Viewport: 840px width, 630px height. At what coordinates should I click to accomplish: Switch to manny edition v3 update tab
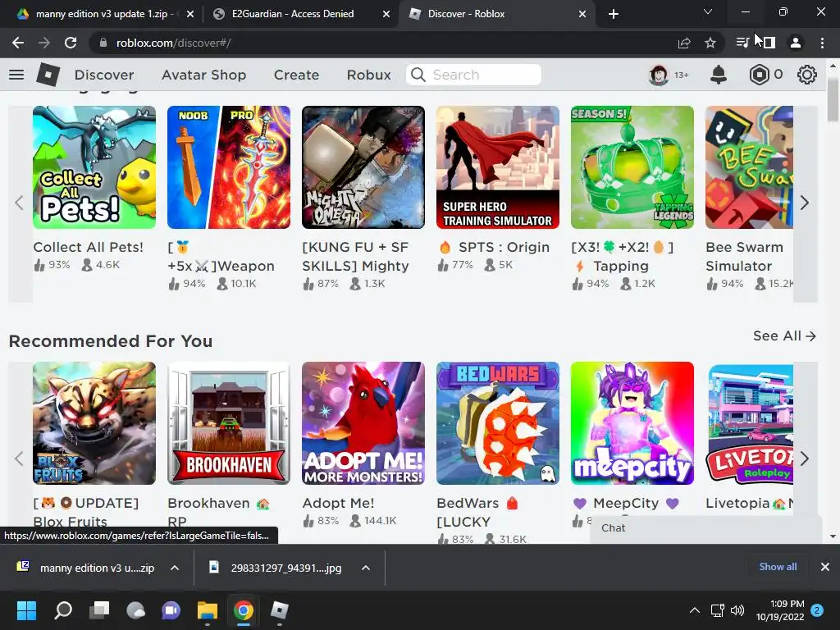point(102,14)
